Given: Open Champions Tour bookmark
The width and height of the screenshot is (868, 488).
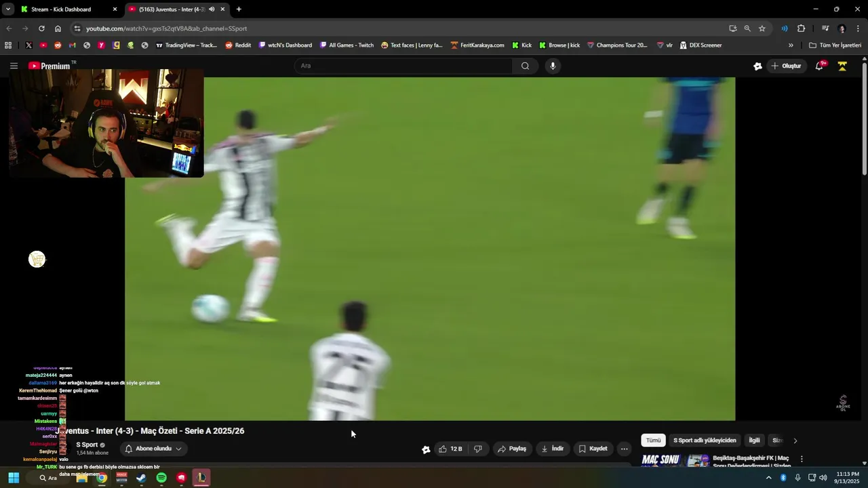Looking at the screenshot, I should (617, 45).
